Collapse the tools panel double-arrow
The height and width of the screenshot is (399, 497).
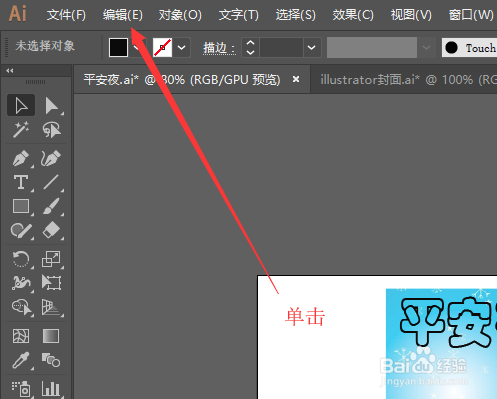click(10, 71)
